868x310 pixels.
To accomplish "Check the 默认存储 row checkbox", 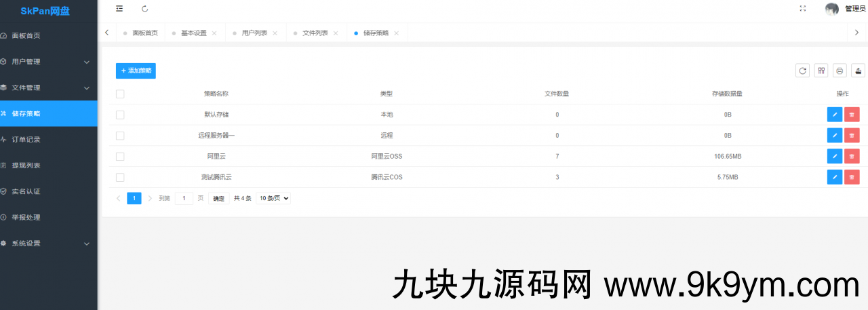I will (120, 115).
